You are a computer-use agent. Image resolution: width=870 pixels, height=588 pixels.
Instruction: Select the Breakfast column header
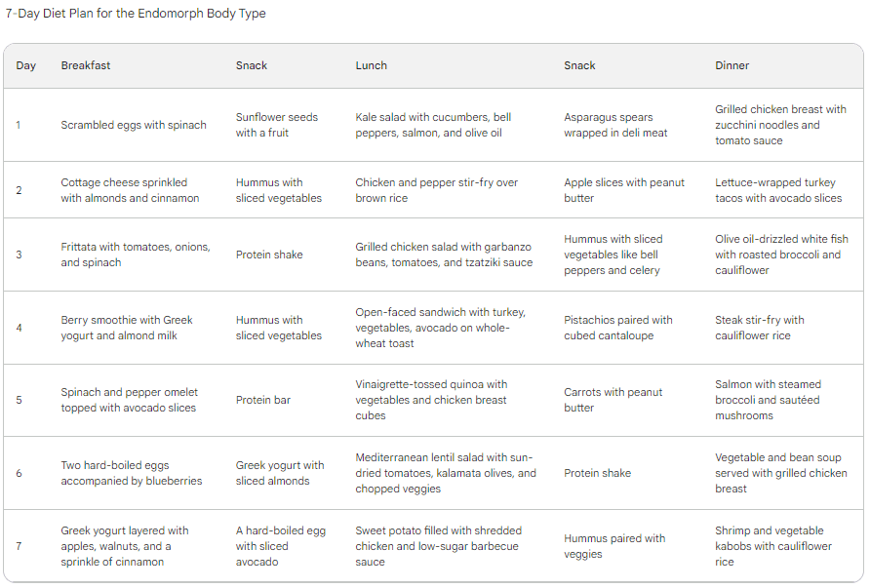pyautogui.click(x=86, y=65)
